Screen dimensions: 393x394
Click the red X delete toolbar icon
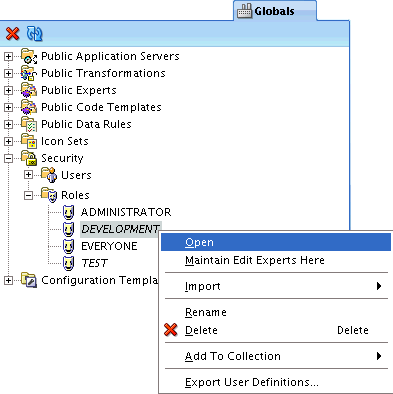coord(13,34)
